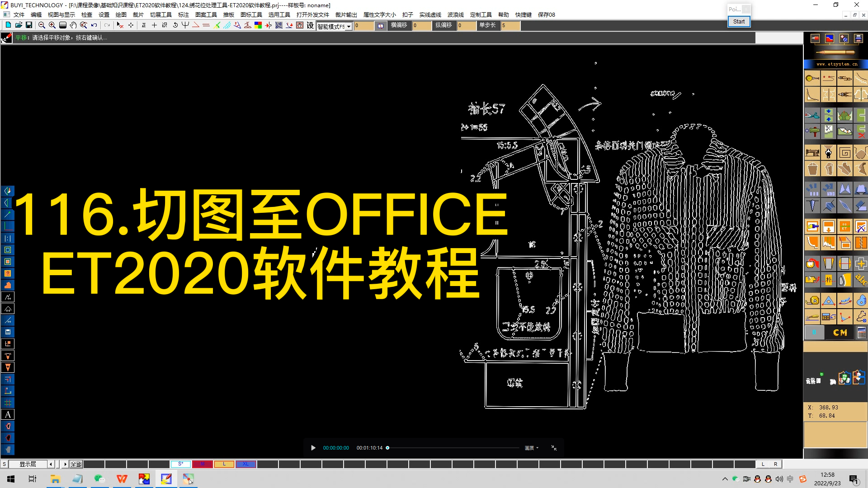Click the plus cross piece icon
The height and width of the screenshot is (488, 868).
(860, 263)
